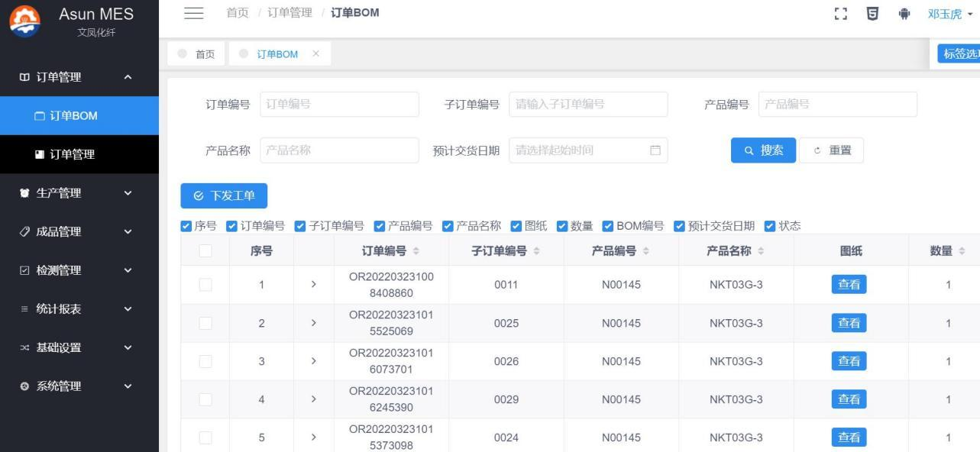980x452 pixels.
Task: Sort by 订单编号 column arrows
Action: tap(416, 251)
